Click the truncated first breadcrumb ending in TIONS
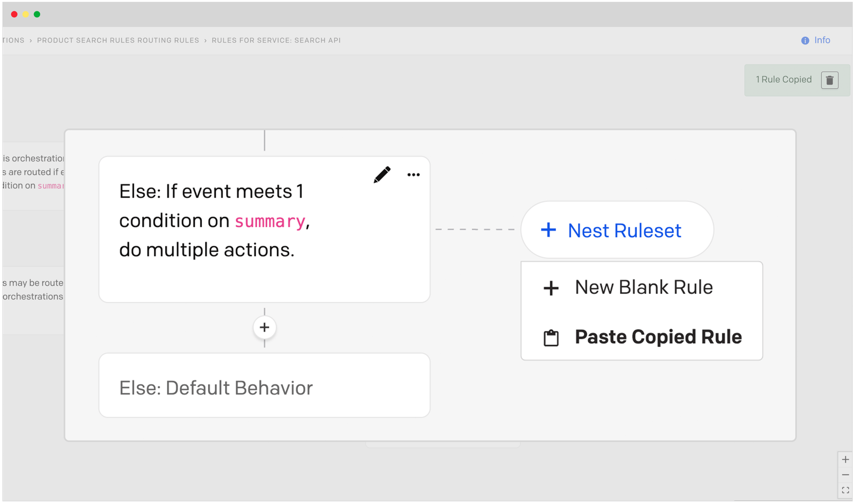This screenshot has height=504, width=856. [13, 41]
